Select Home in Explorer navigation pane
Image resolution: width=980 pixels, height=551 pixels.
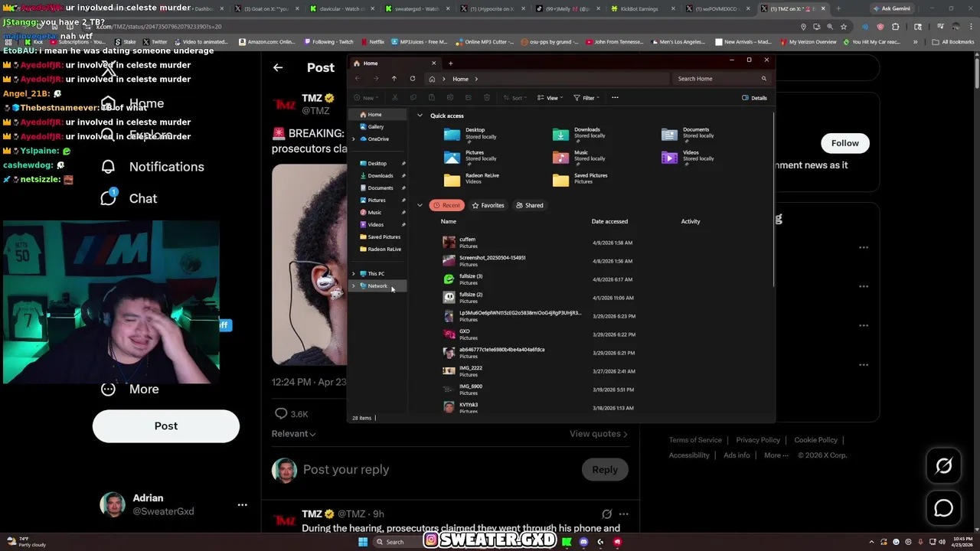[377, 115]
